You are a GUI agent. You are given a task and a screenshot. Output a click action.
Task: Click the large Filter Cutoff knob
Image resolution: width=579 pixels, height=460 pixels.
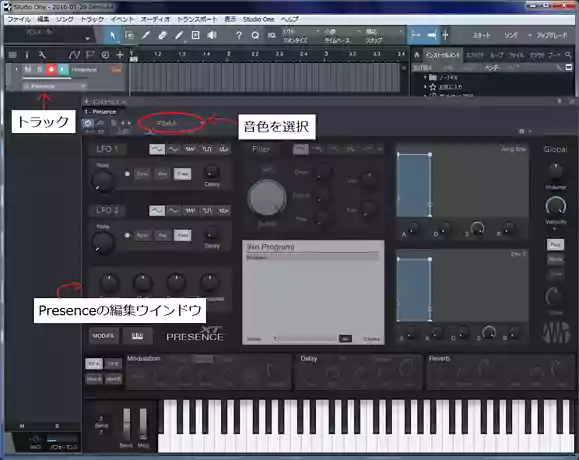tap(267, 198)
